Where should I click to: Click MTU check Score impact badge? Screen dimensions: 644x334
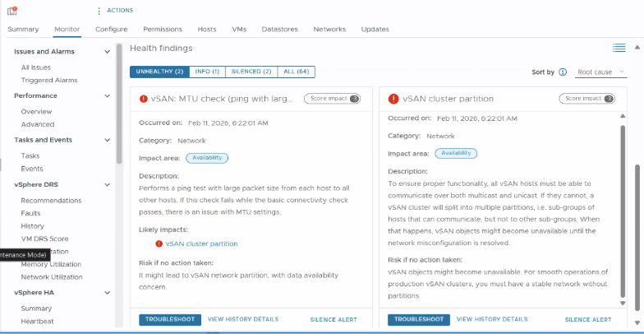[x=332, y=99]
